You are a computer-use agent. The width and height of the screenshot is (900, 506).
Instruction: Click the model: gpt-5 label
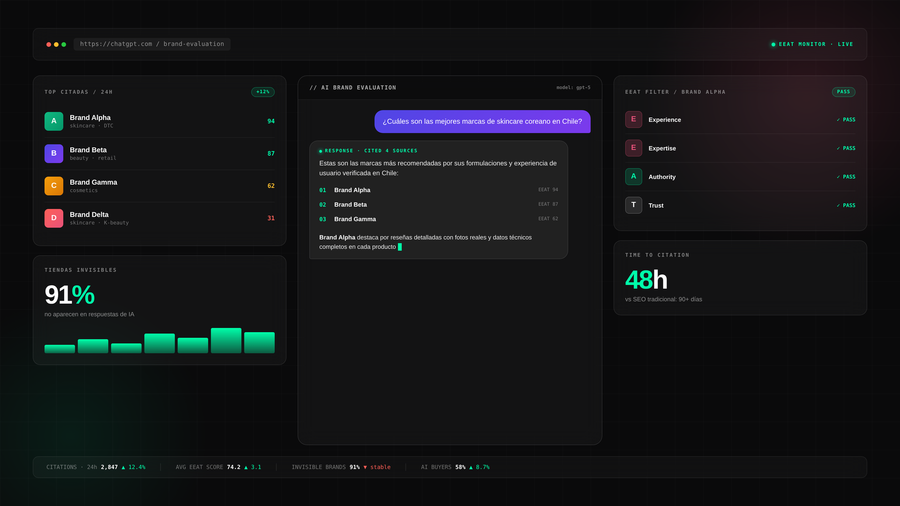tap(573, 88)
